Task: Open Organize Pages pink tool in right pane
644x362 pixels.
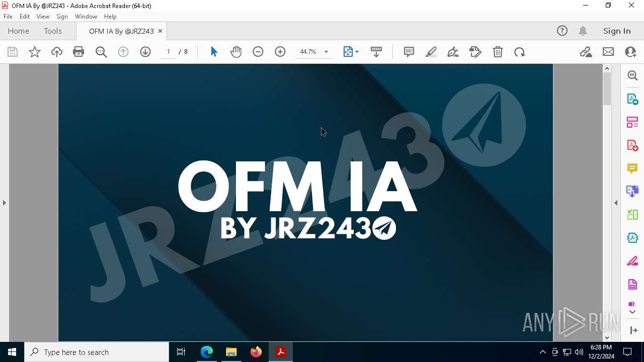Action: (632, 122)
